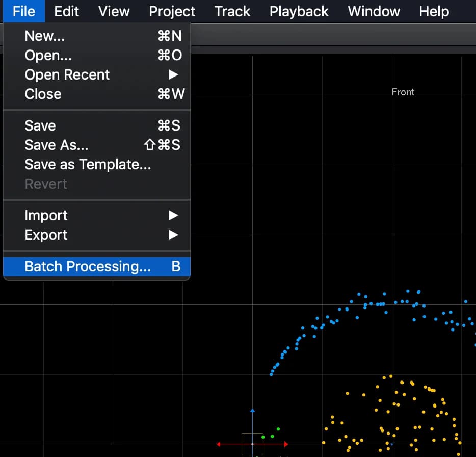Open the Window menu
Image resolution: width=476 pixels, height=457 pixels.
[x=374, y=11]
